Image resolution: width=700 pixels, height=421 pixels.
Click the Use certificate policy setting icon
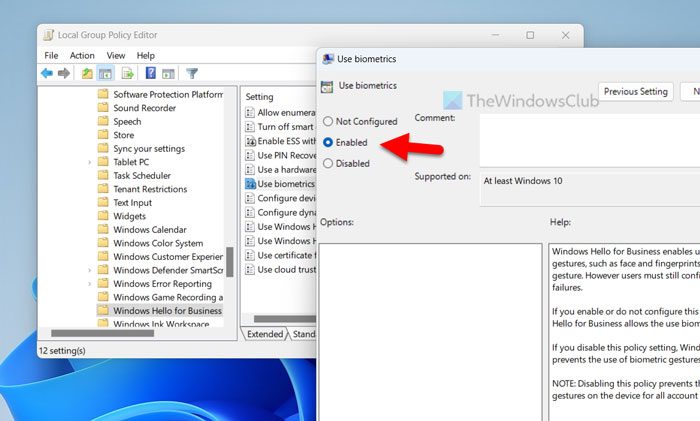(250, 255)
